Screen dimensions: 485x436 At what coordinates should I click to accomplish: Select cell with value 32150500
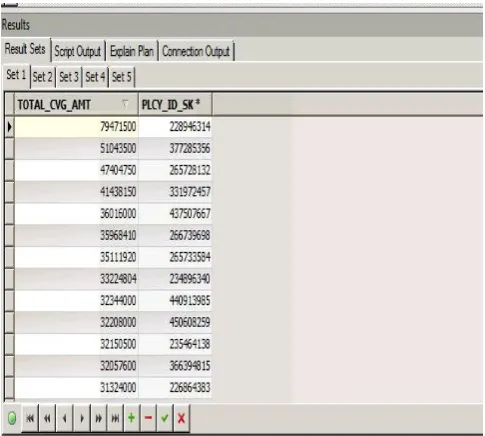tap(76, 344)
